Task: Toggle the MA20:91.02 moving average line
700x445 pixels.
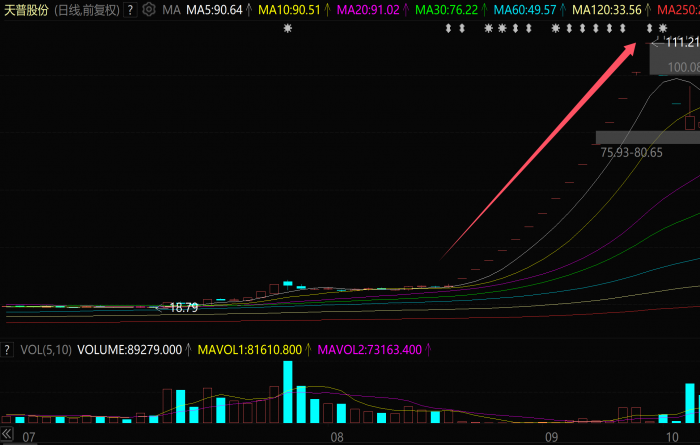Action: coord(369,9)
